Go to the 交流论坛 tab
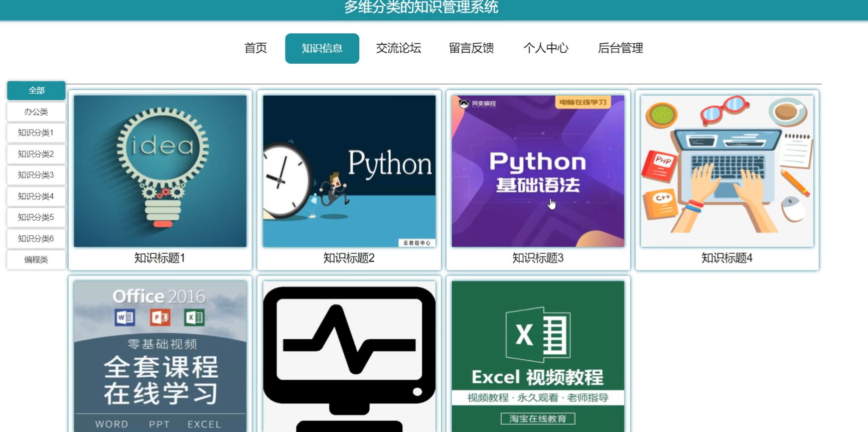The height and width of the screenshot is (432, 868). click(399, 48)
